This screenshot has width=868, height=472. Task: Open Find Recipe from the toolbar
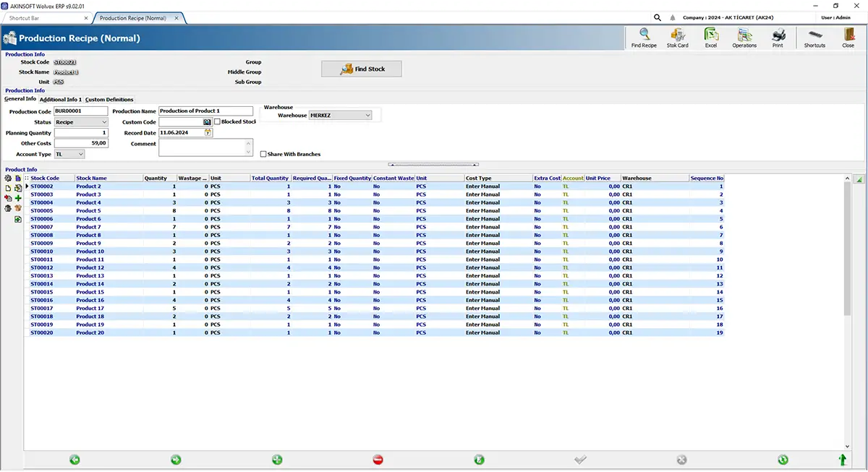pyautogui.click(x=644, y=38)
